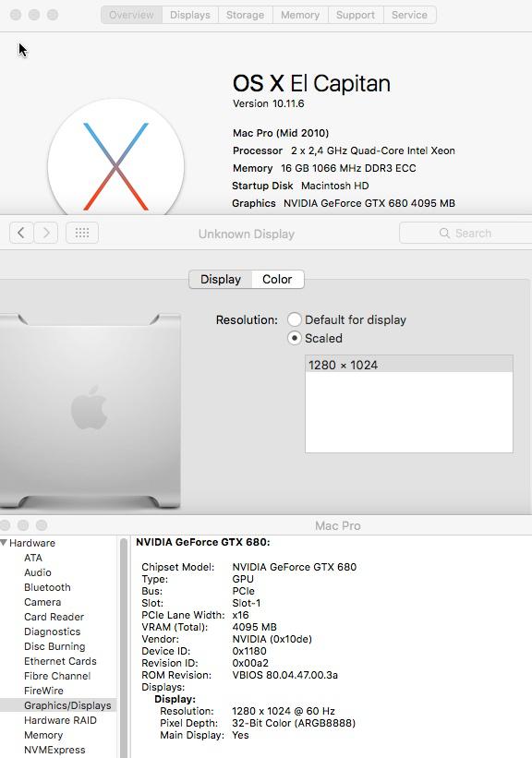This screenshot has height=758, width=532.
Task: Select FireWire in the Hardware sidebar
Action: [x=43, y=691]
